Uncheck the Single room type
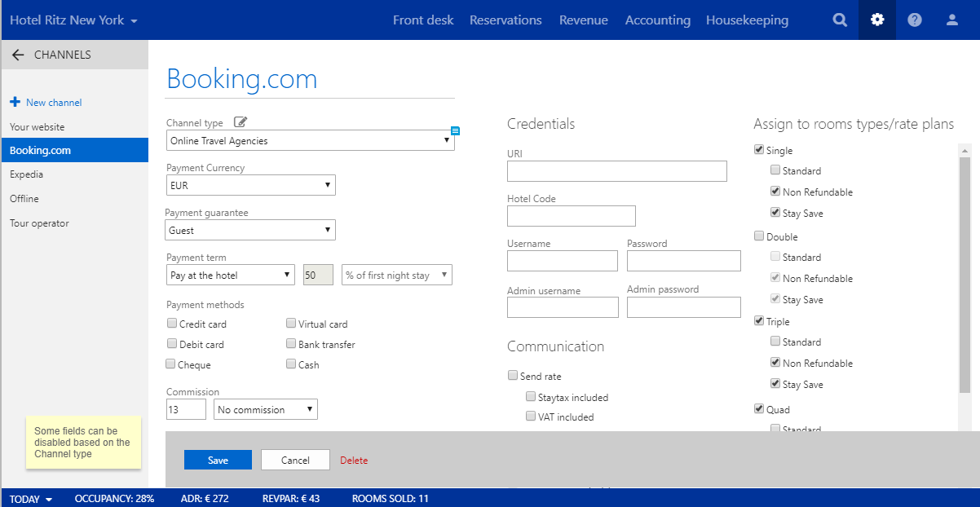 coord(759,150)
